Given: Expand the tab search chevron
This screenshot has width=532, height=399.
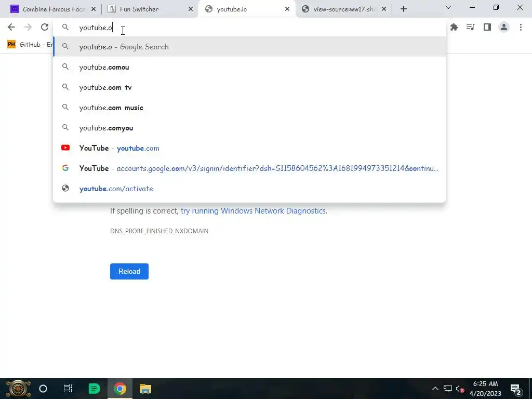Looking at the screenshot, I should tap(448, 7).
